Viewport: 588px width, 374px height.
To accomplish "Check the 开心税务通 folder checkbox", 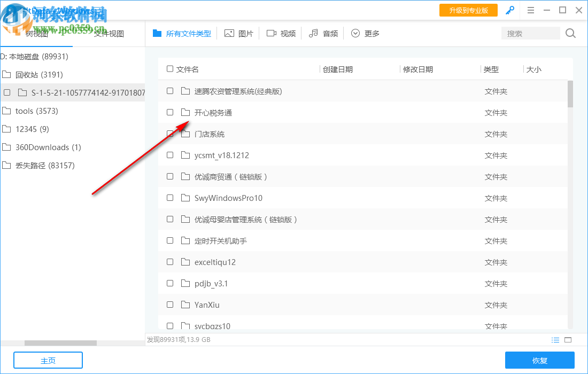I will 170,112.
